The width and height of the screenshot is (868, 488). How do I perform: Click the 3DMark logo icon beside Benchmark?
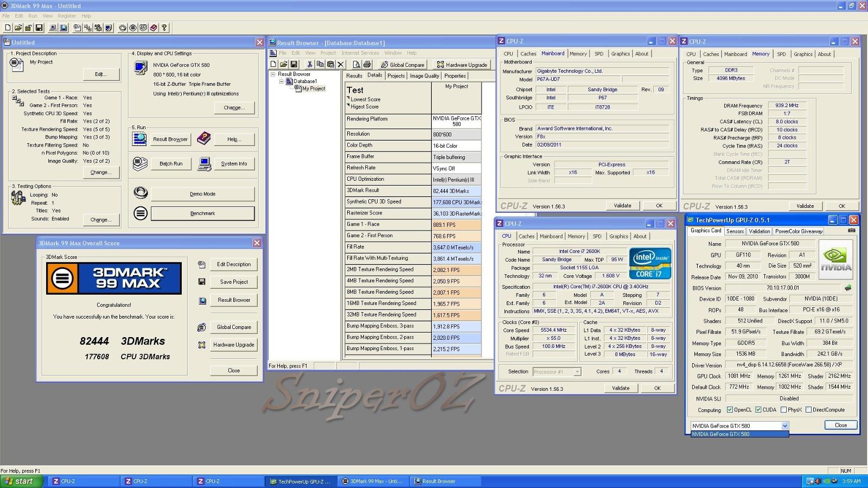point(141,213)
